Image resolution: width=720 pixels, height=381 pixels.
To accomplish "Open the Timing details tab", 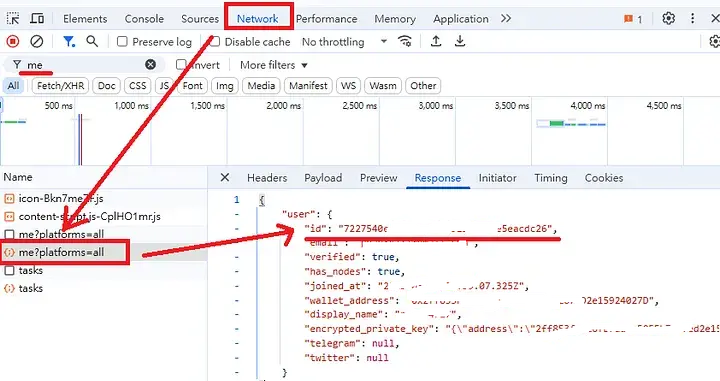I will click(551, 178).
